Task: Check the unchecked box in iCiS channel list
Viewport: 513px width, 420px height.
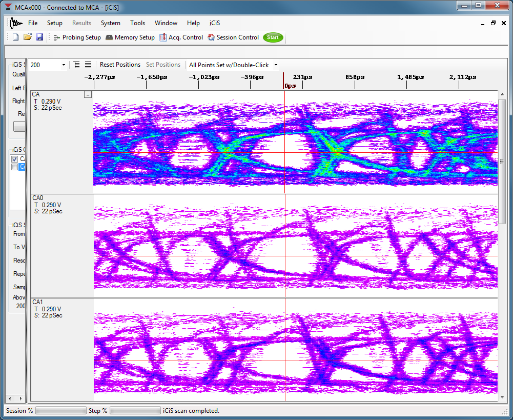Action: 14,167
